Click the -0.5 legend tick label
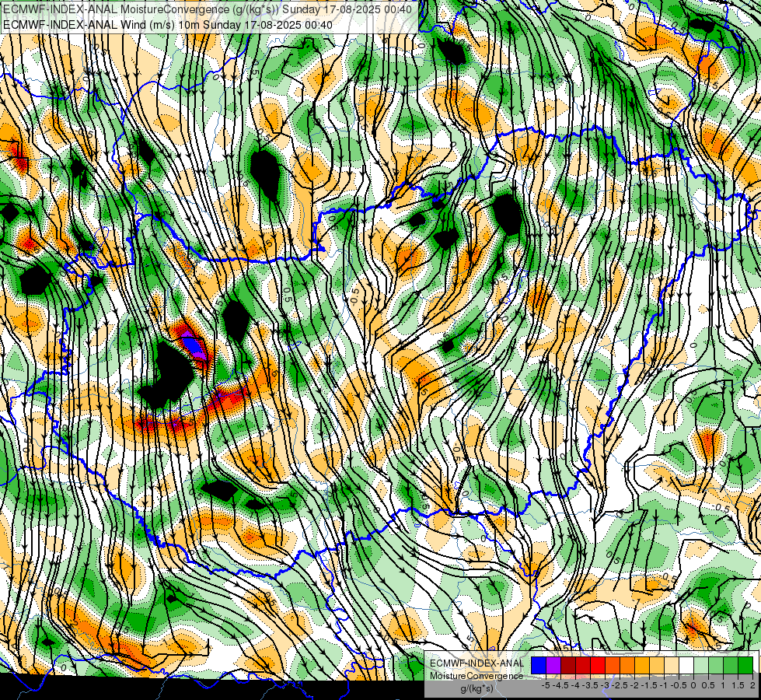Viewport: 761px width, 700px height. 679,685
